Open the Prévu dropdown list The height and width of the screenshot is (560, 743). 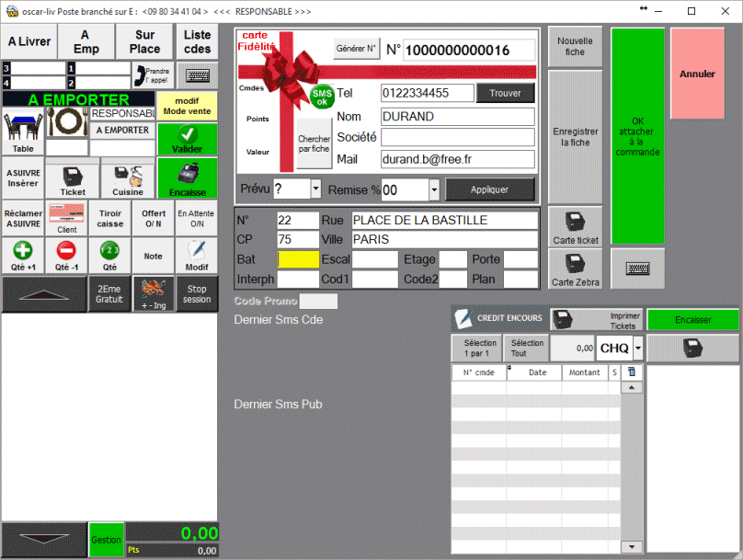point(315,189)
